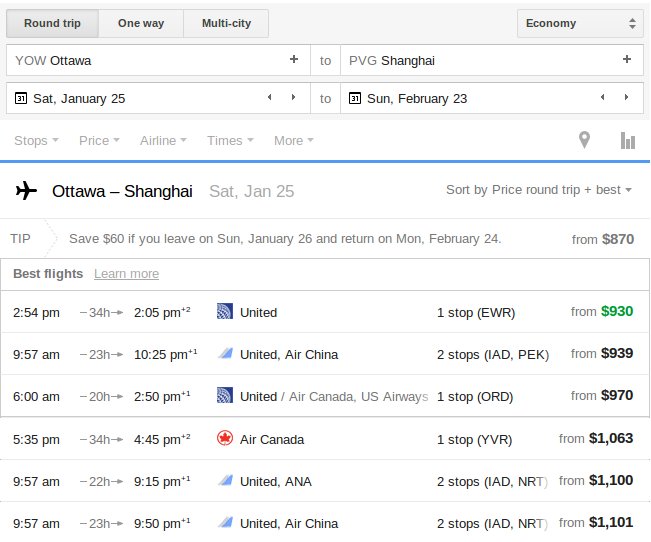Click the plus icon beside YOW Ottawa

point(294,60)
